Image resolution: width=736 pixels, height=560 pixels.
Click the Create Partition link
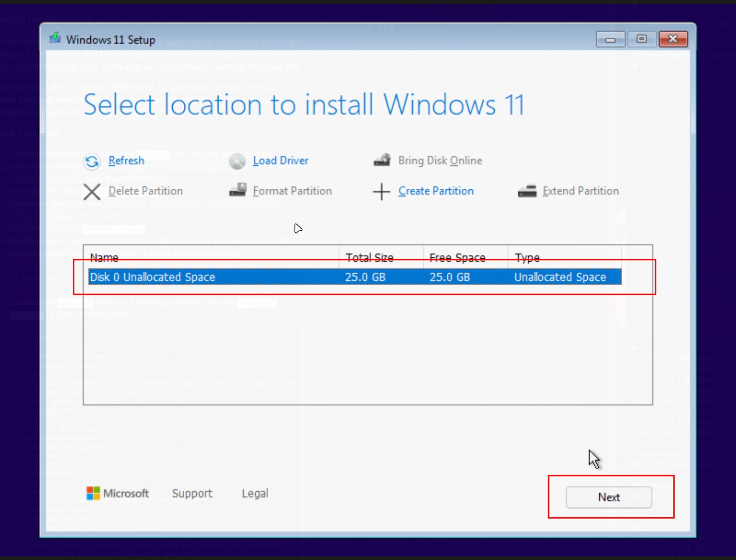(x=436, y=191)
